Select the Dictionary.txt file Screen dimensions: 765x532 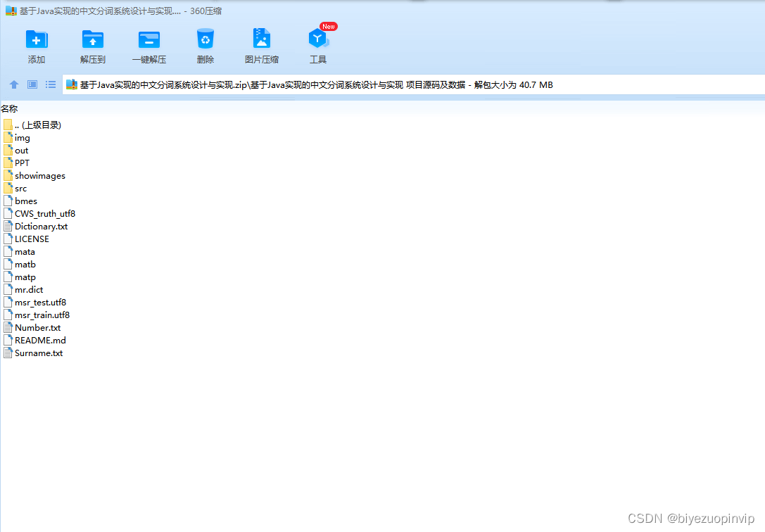41,227
